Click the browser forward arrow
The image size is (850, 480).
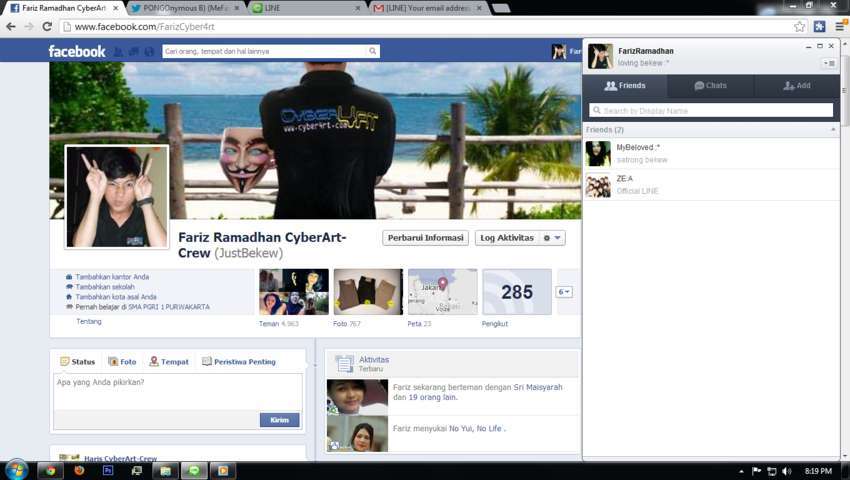pos(29,27)
